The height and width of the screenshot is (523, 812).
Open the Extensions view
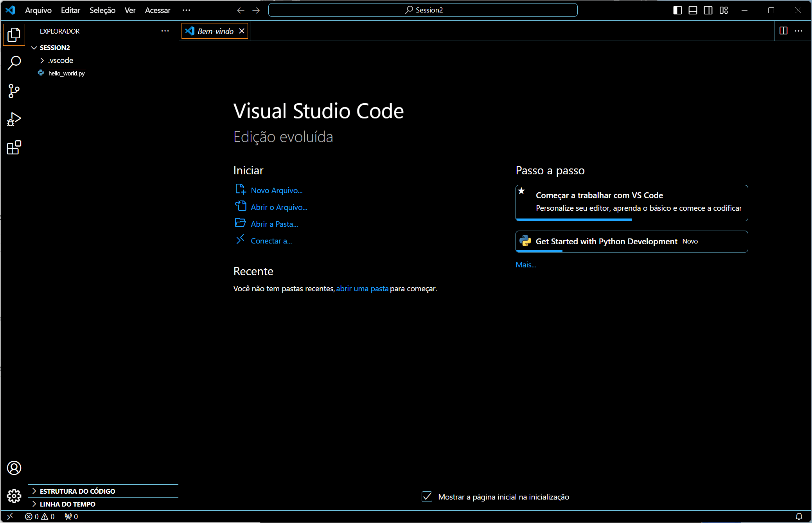click(x=14, y=148)
